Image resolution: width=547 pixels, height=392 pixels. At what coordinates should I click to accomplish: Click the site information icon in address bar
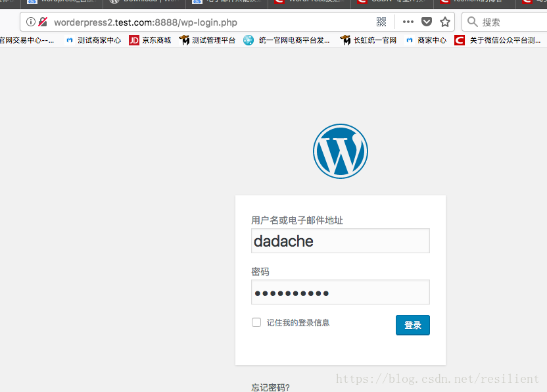tap(31, 22)
